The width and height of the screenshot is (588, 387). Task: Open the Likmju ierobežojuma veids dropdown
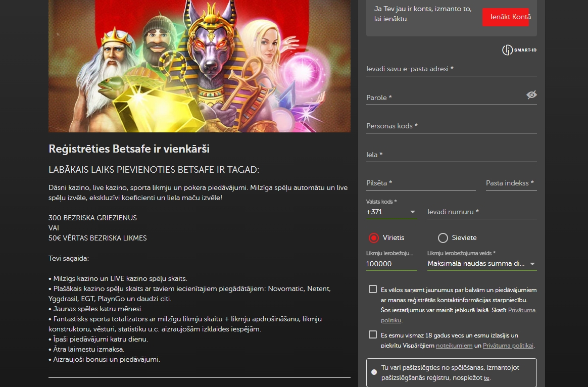point(482,264)
